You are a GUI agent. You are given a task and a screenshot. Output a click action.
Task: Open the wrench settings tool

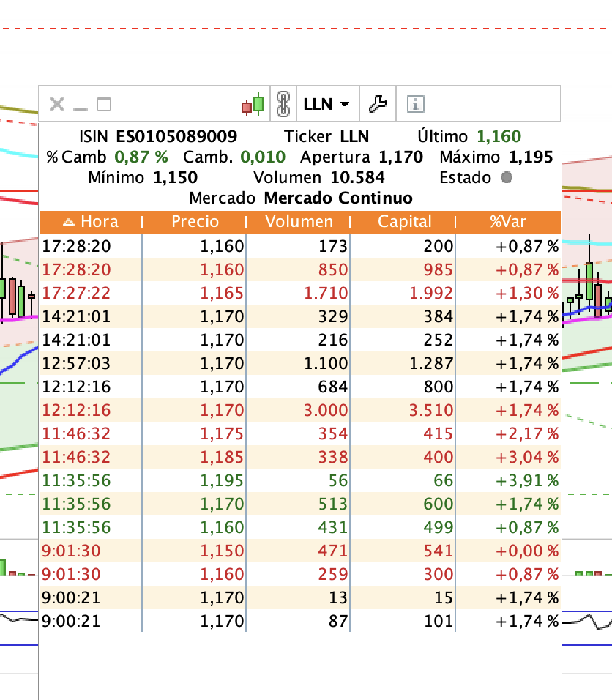click(378, 104)
